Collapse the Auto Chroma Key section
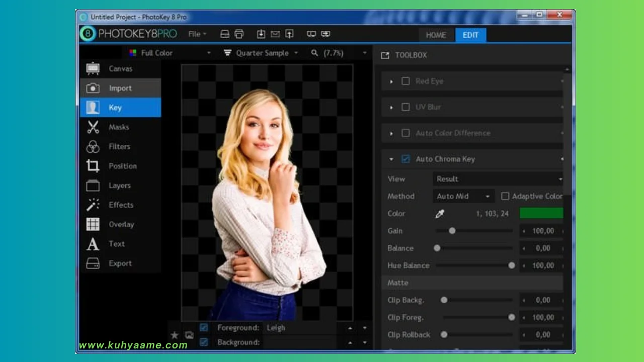This screenshot has width=644, height=362. click(x=391, y=159)
